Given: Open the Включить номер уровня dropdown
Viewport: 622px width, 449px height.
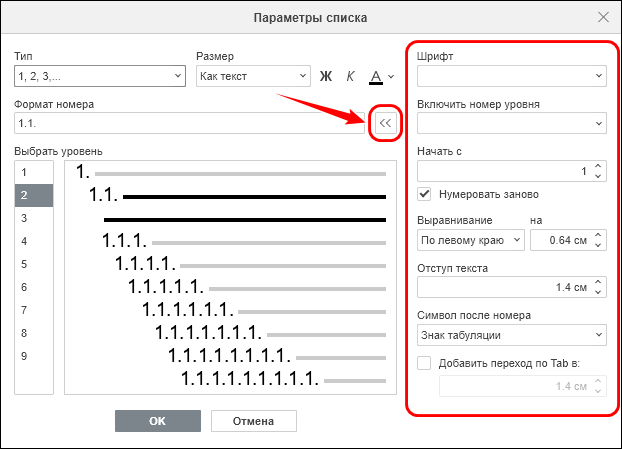Looking at the screenshot, I should [x=512, y=123].
